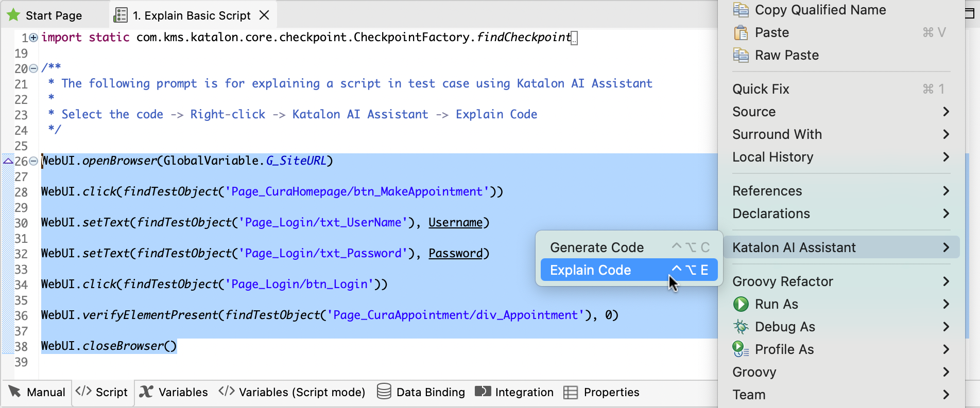Click the Manual tab cursor icon

pos(14,392)
